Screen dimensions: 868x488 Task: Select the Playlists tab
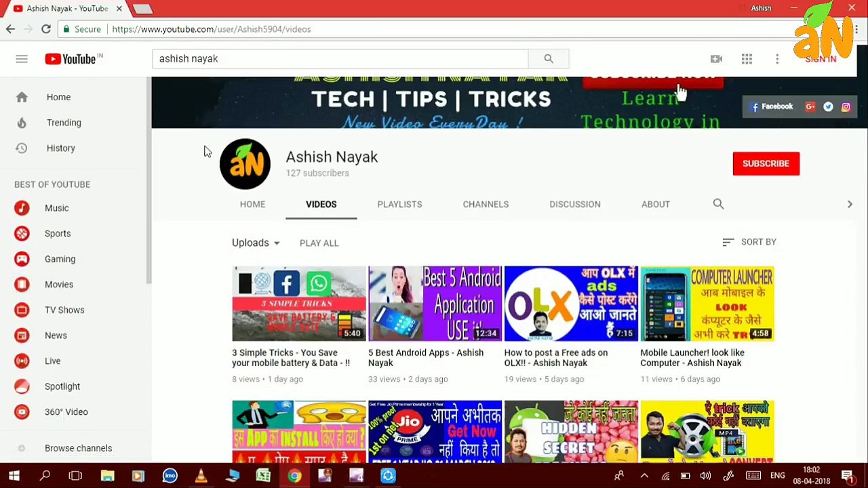pyautogui.click(x=399, y=204)
